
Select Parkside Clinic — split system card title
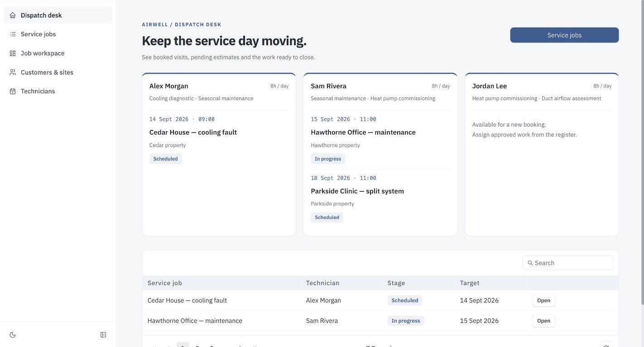(x=357, y=191)
